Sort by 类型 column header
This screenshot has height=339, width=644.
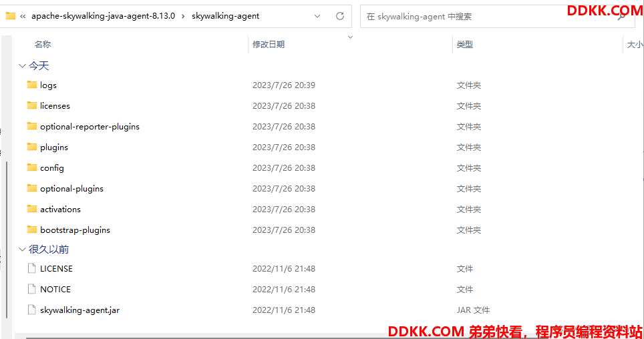click(465, 44)
